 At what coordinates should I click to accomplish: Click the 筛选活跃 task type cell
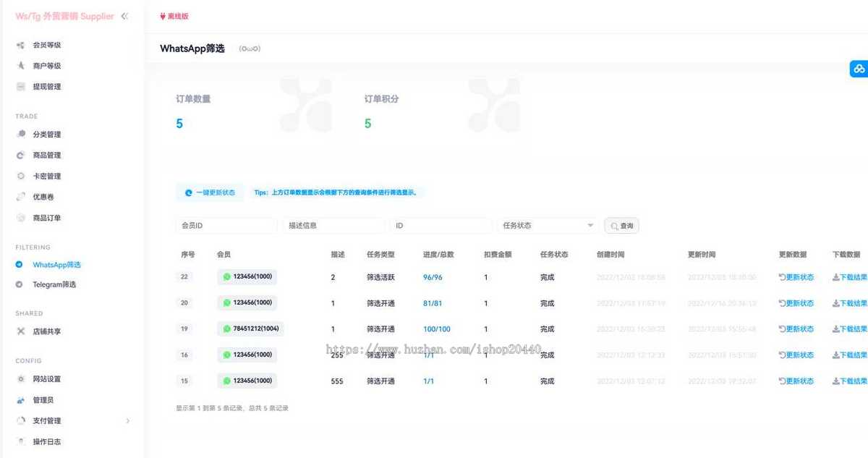tap(380, 277)
